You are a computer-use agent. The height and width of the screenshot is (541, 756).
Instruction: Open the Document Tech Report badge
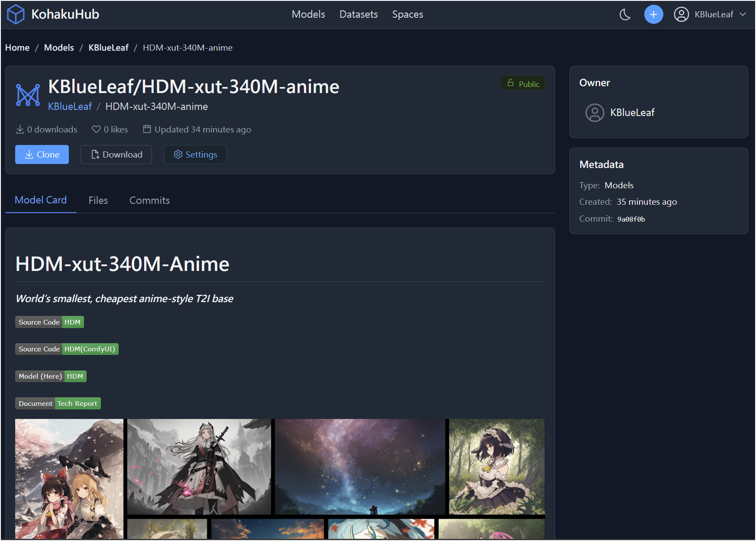(x=58, y=403)
